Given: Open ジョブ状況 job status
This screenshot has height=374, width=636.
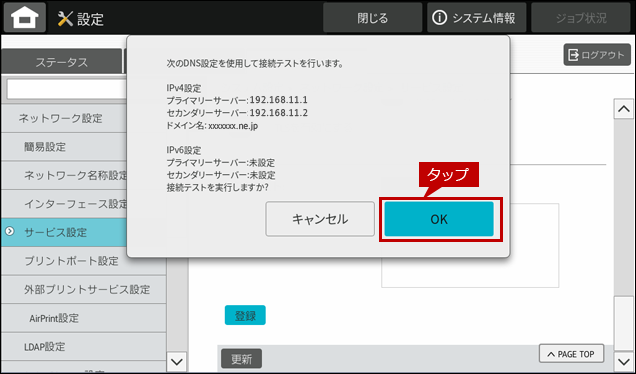Looking at the screenshot, I should click(581, 18).
